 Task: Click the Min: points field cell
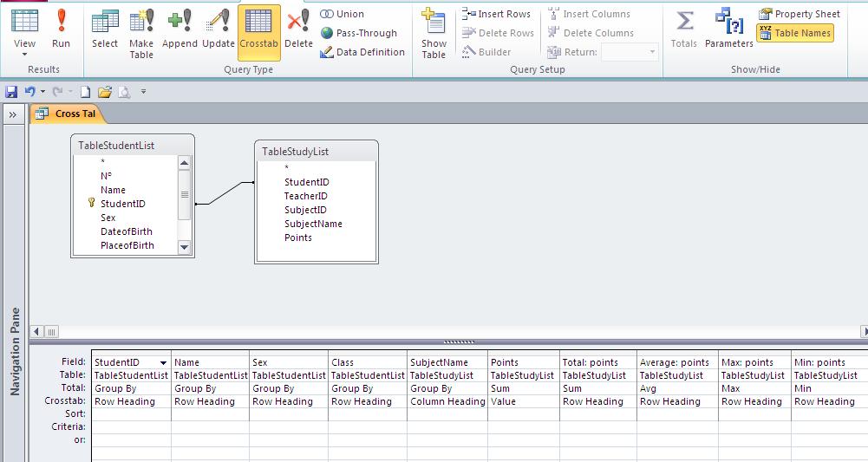click(829, 362)
